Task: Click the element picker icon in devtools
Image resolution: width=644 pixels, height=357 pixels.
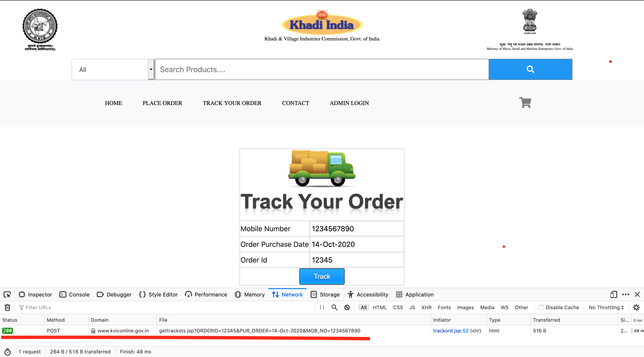Action: coord(7,294)
